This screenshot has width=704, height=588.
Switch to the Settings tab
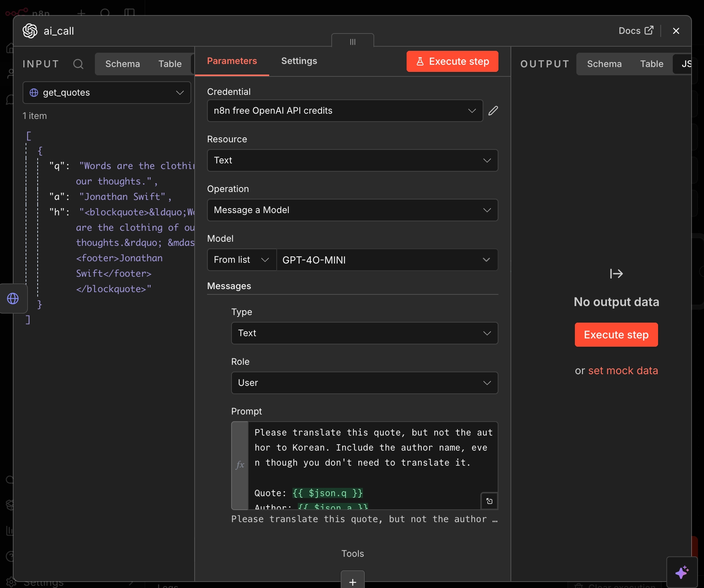coord(299,61)
